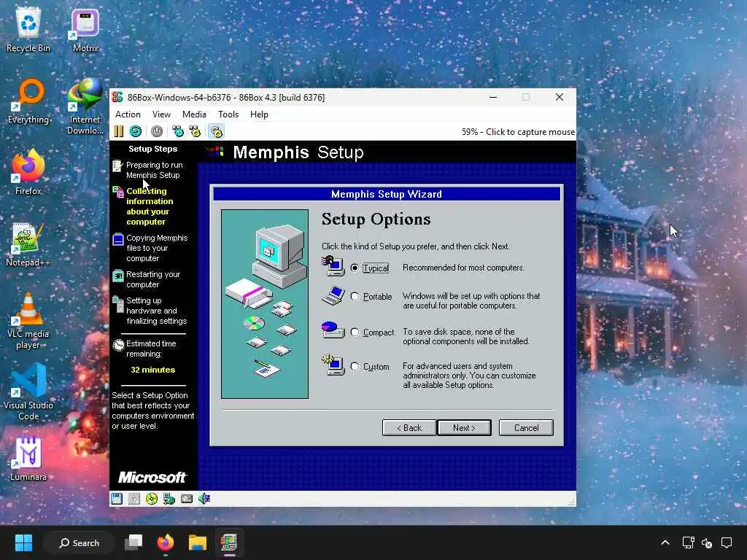Click the sound speaker status bar icon

(204, 499)
